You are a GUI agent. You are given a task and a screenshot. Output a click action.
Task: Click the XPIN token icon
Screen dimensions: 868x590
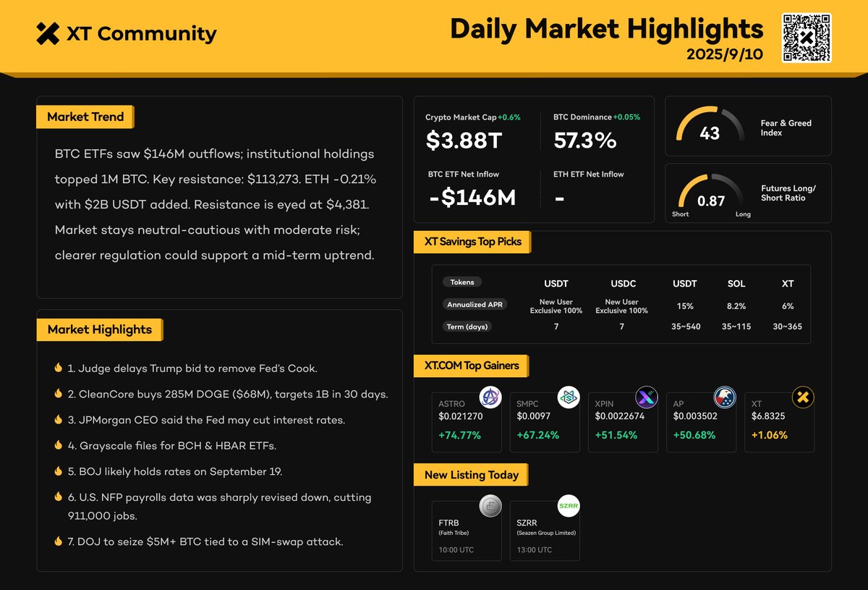tap(647, 397)
